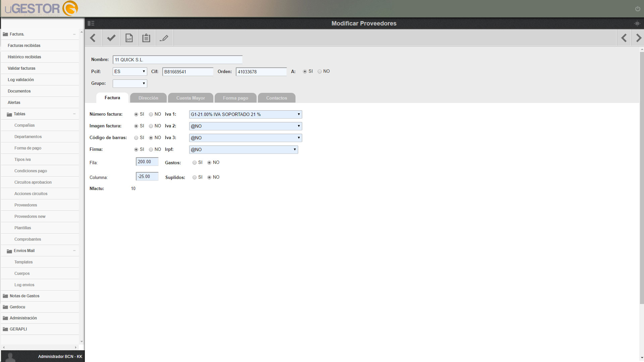Select the Factura tab
The image size is (644, 362).
[112, 98]
